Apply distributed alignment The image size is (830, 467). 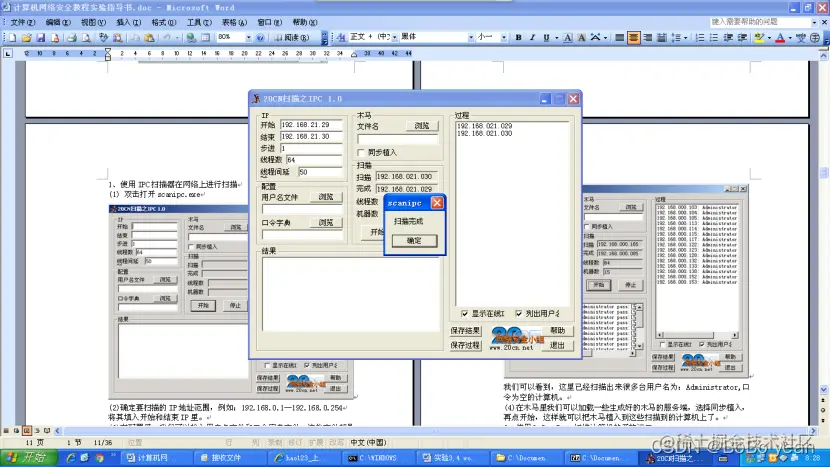pyautogui.click(x=661, y=37)
